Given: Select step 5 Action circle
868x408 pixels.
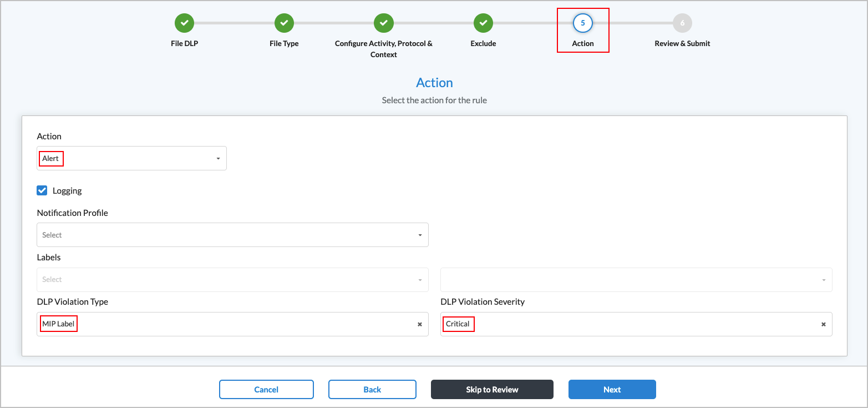Looking at the screenshot, I should pos(582,23).
